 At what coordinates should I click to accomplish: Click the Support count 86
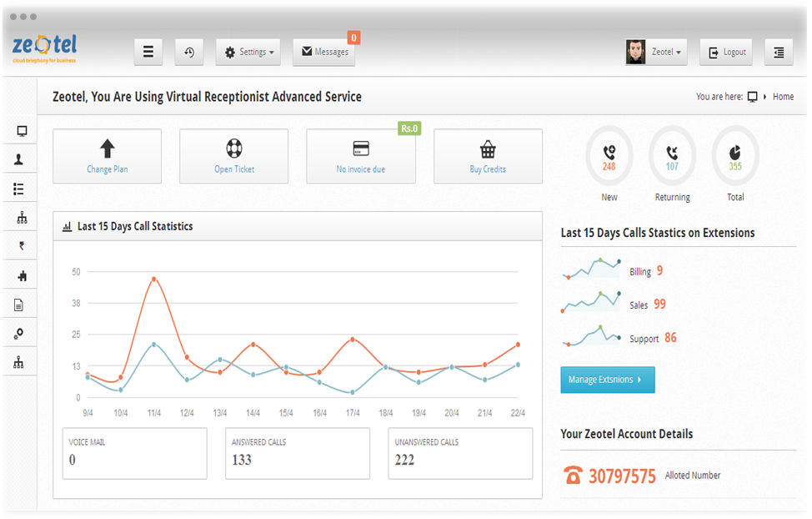point(670,338)
